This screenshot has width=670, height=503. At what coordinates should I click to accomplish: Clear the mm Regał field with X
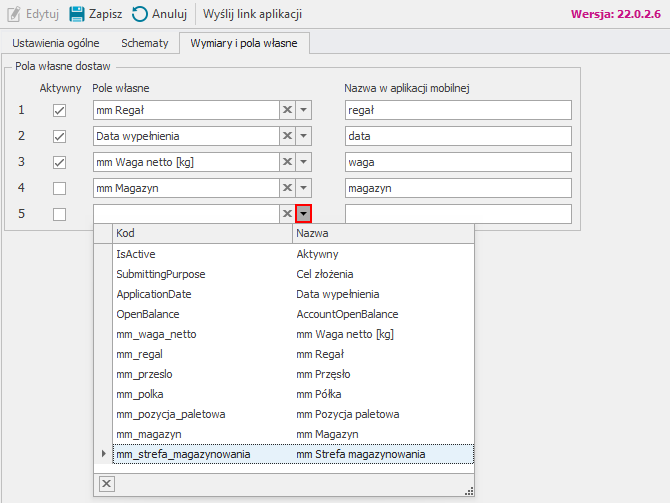click(285, 110)
